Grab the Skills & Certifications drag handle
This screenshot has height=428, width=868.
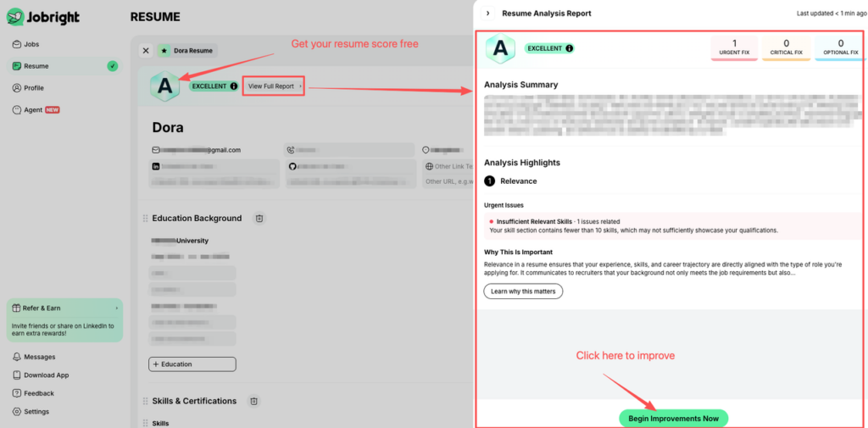pos(146,401)
